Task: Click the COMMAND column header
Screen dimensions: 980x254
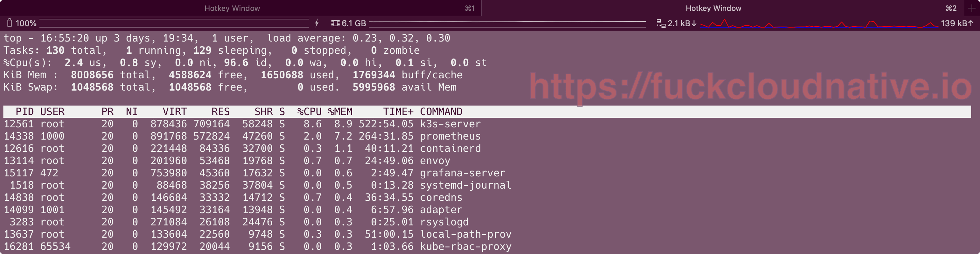Action: 441,112
